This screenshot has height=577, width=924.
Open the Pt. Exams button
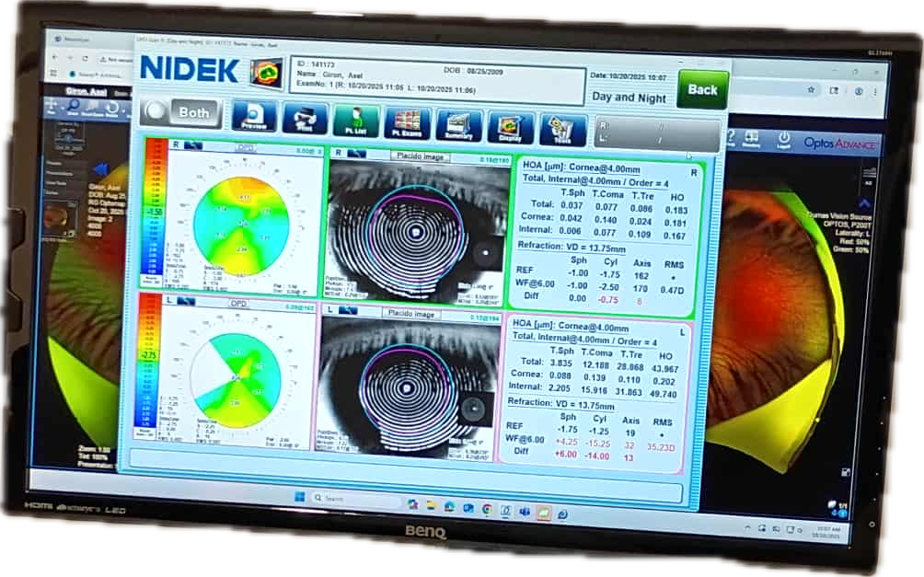coord(407,123)
